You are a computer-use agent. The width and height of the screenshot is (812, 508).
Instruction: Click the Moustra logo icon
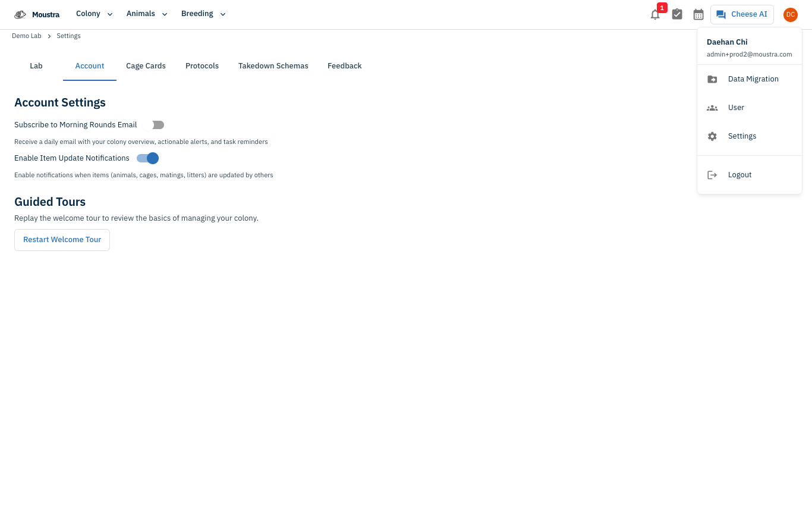[x=20, y=14]
